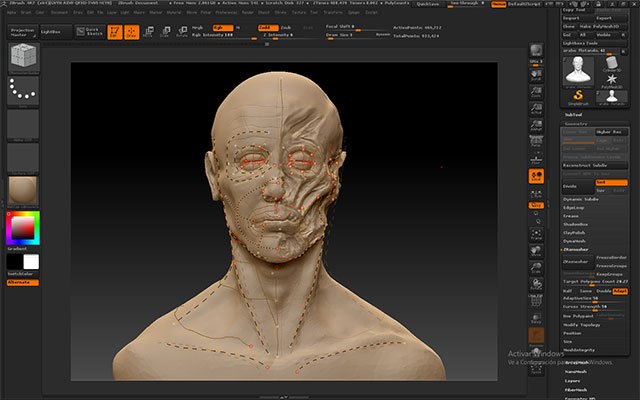Expand the FiberMesh section
Viewport: 640px width, 400px height.
tap(576, 390)
